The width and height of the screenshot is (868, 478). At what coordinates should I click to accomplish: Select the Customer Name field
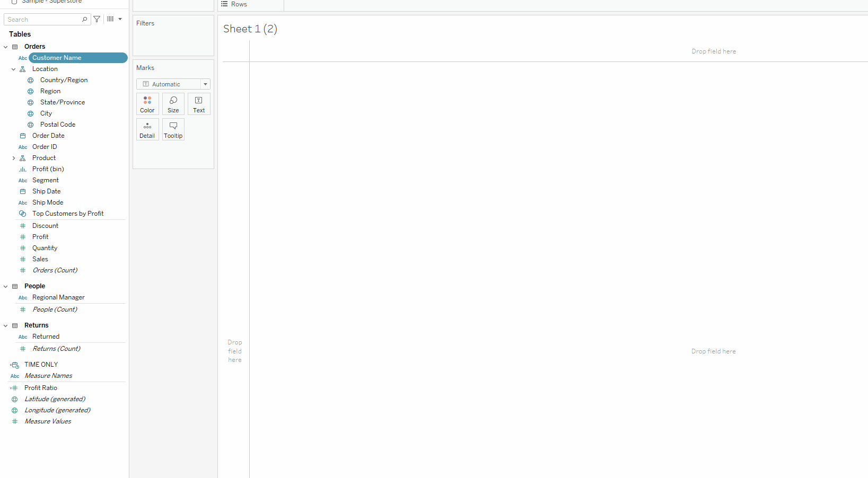[x=57, y=58]
